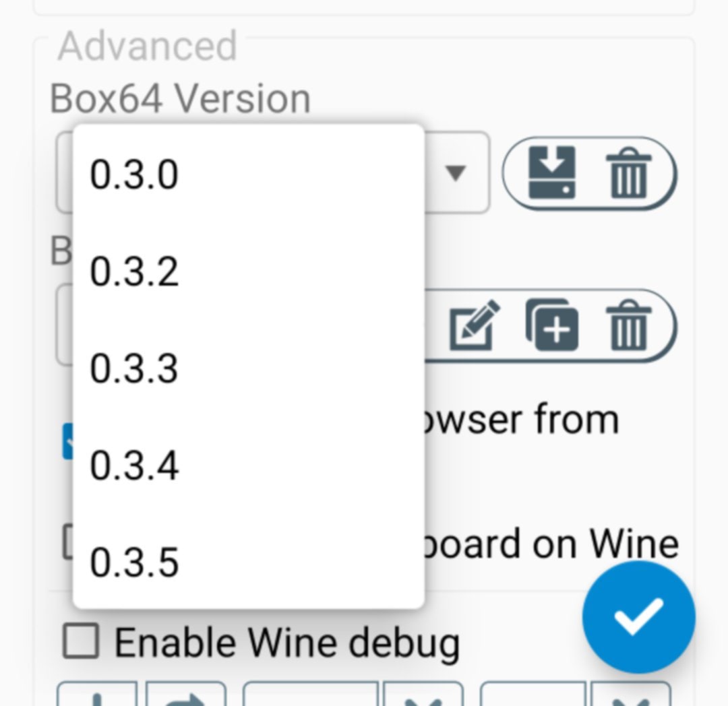Click the partially visible arrow button below Wine debug

tap(186, 697)
